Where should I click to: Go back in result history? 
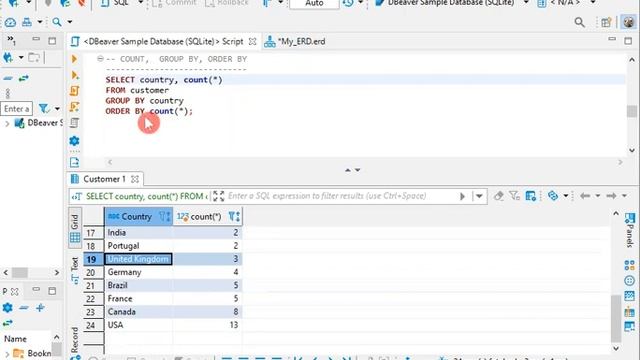pyautogui.click(x=585, y=196)
